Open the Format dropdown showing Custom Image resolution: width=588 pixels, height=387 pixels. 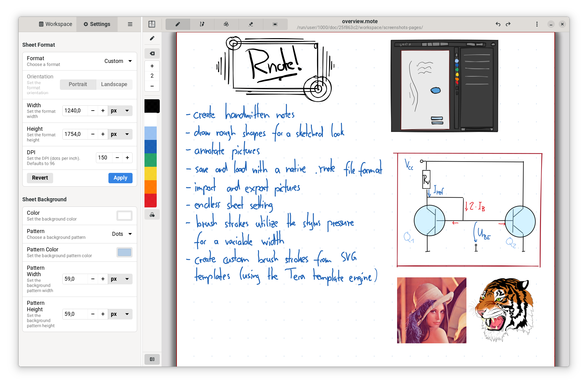coord(118,61)
